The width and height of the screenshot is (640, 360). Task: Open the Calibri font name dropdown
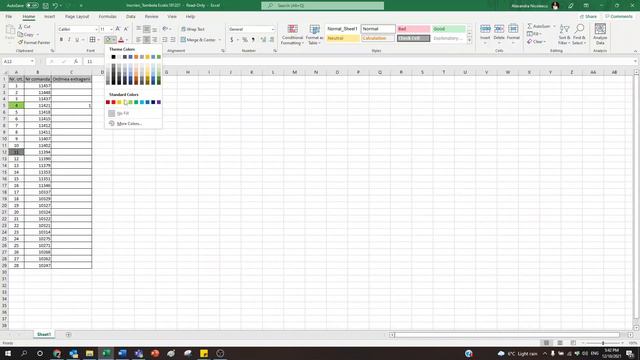click(96, 29)
